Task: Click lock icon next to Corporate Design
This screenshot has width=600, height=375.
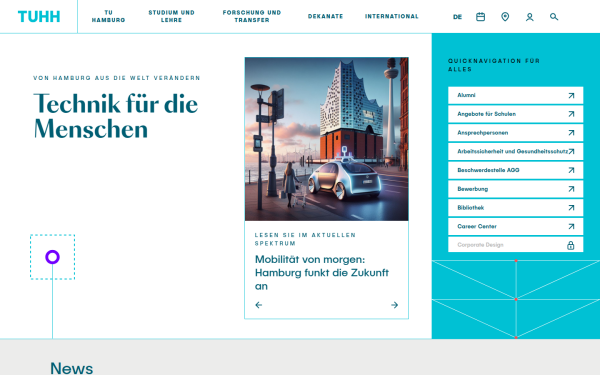Action: pyautogui.click(x=571, y=245)
